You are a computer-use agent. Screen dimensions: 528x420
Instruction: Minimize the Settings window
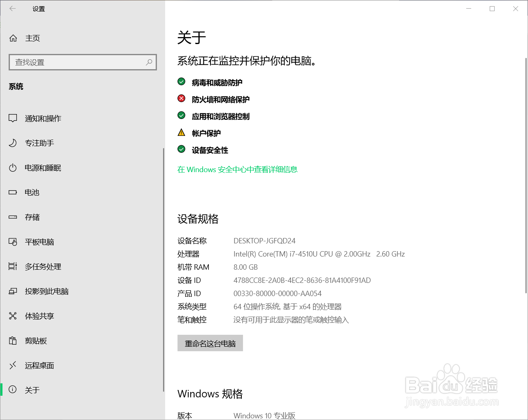(x=469, y=9)
